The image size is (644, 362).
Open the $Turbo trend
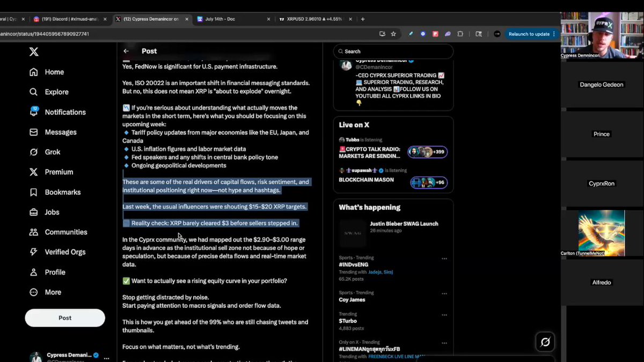coord(348,321)
